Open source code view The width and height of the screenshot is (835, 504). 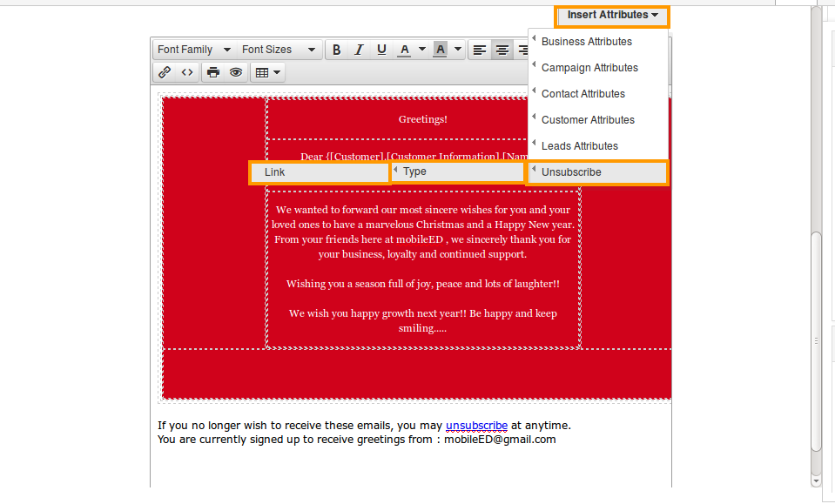pos(187,72)
